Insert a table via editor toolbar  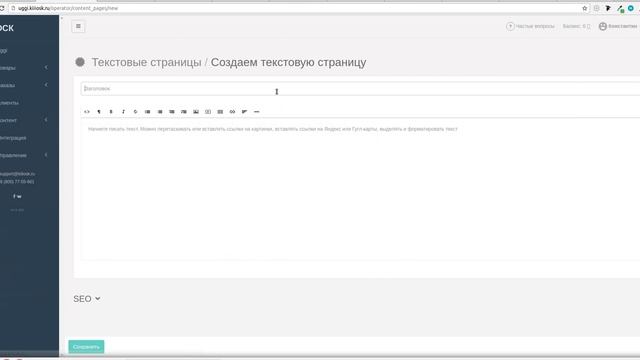click(220, 112)
